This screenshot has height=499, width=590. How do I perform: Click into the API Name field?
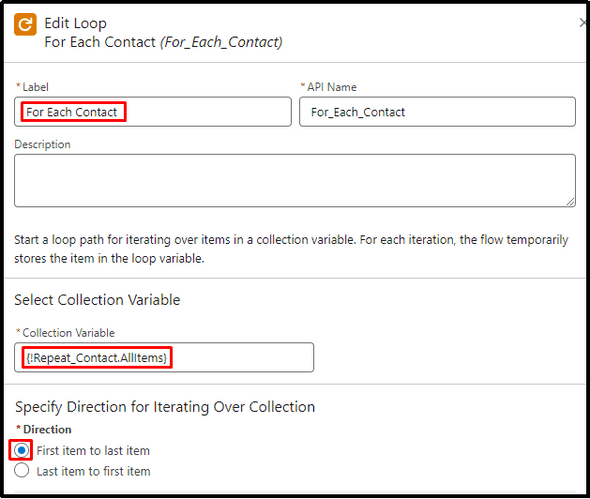click(x=437, y=112)
